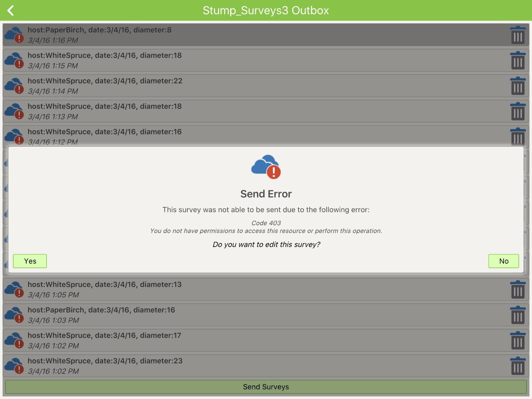Tap error cloud icon for 1:13 PM survey
This screenshot has width=532, height=399.
tap(14, 112)
